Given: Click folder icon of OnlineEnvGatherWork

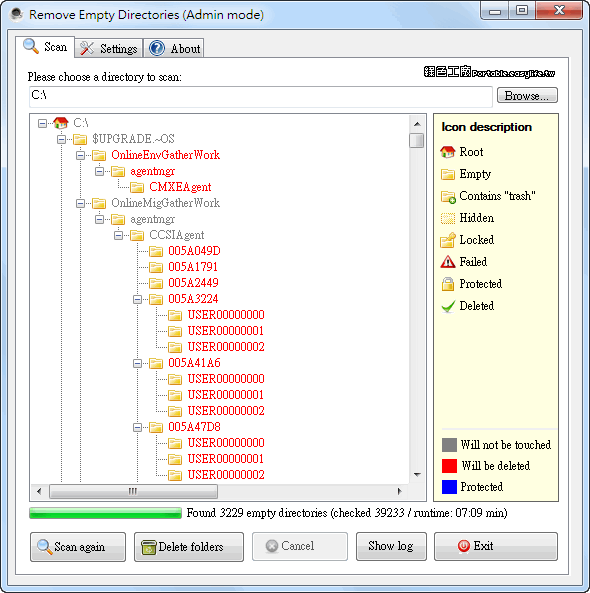Looking at the screenshot, I should (99, 155).
